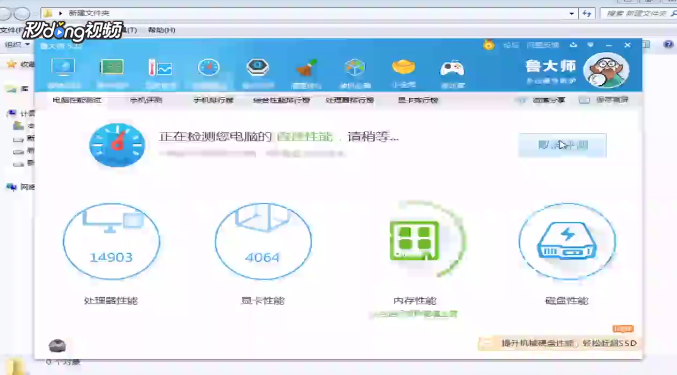Open the Lu Dashi title bar menu arrow
Screen dimensions: 677x375
pyautogui.click(x=590, y=44)
